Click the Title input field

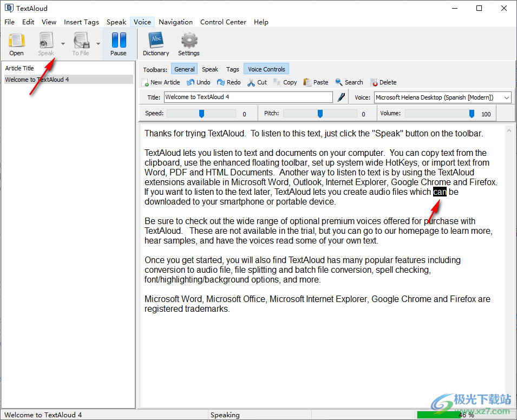pos(248,97)
